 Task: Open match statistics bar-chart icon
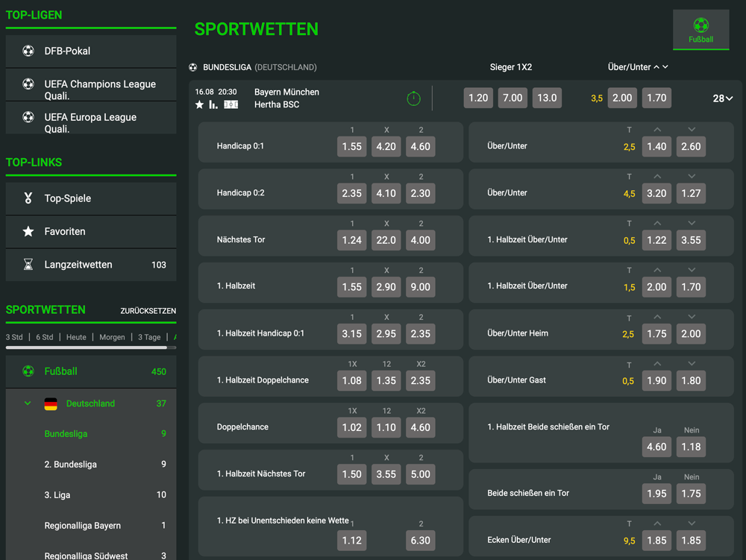tap(213, 104)
